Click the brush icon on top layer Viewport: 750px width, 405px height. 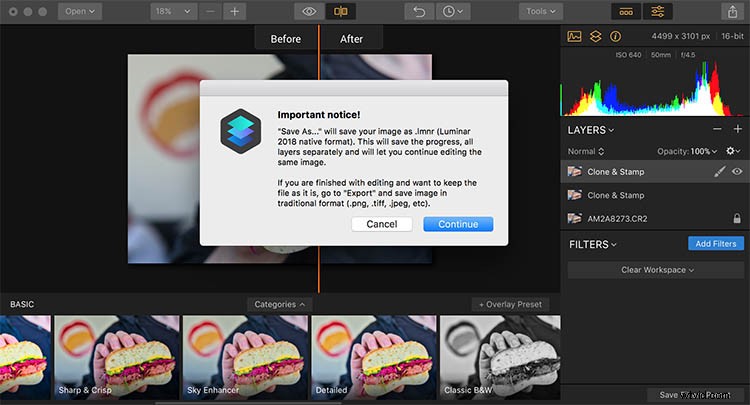(719, 172)
